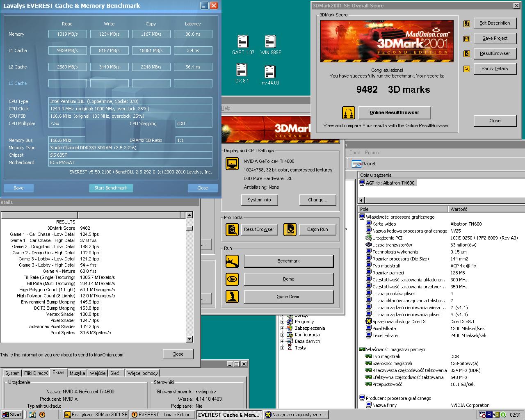
Task: Click the Game Demo joystick icon
Action: [232, 297]
